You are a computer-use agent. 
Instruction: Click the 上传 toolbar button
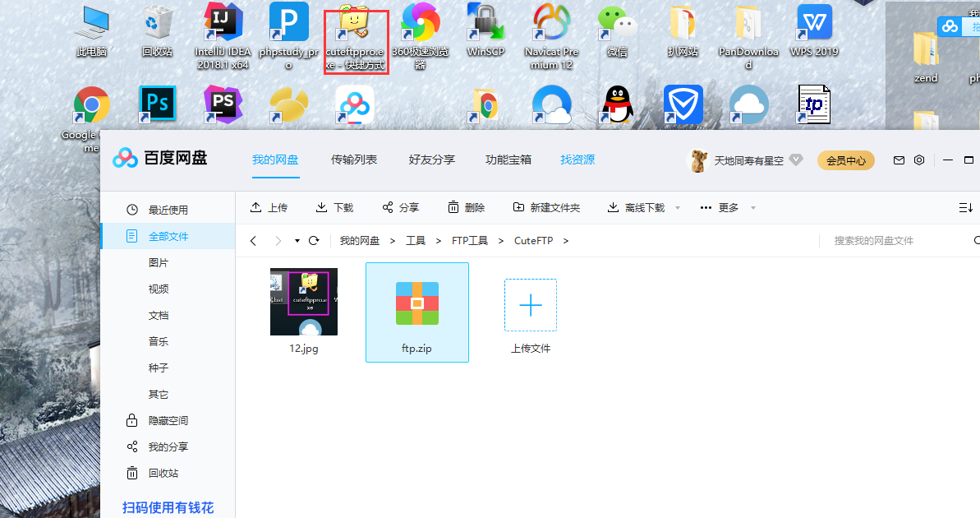[269, 208]
